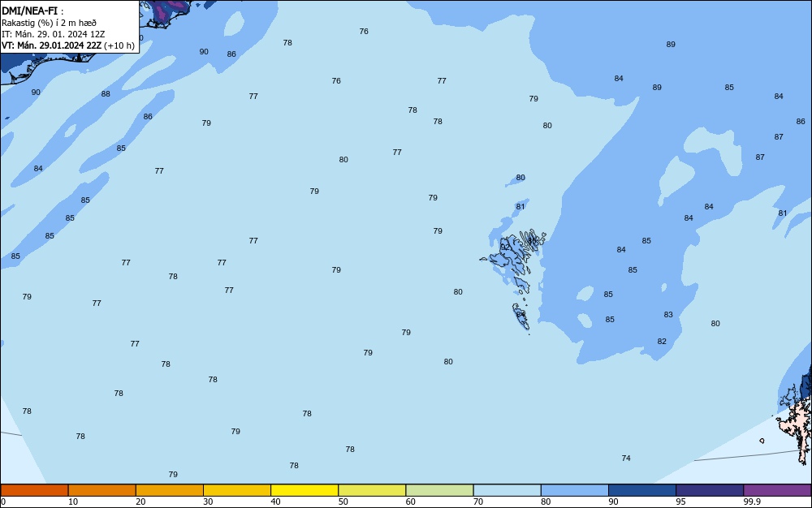The width and height of the screenshot is (812, 508).
Task: Click the "(+10 h)" forecast offset text
Action: pyautogui.click(x=119, y=45)
